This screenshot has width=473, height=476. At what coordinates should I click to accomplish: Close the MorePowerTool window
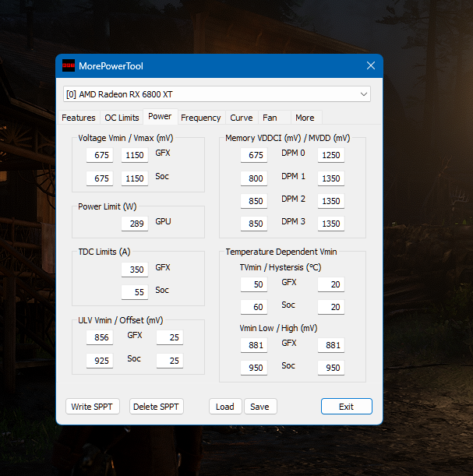point(371,65)
